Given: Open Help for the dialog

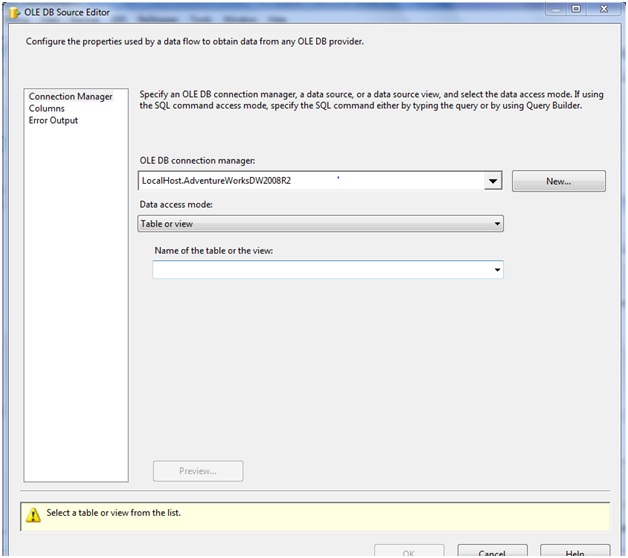Looking at the screenshot, I should coord(574,552).
